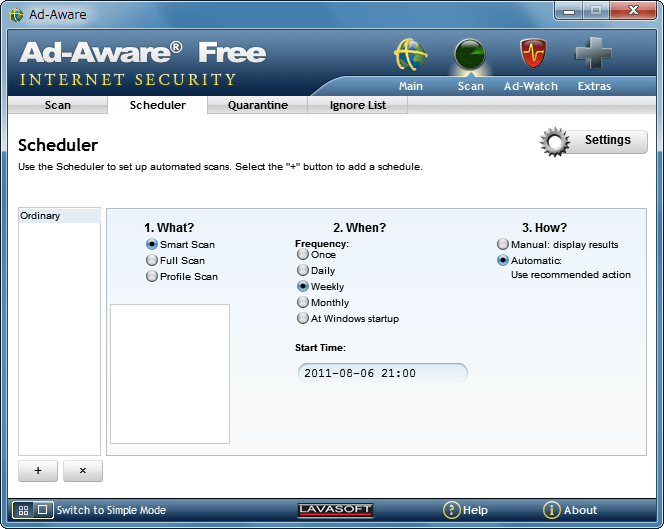
Task: Edit the Start Time field
Action: [383, 373]
